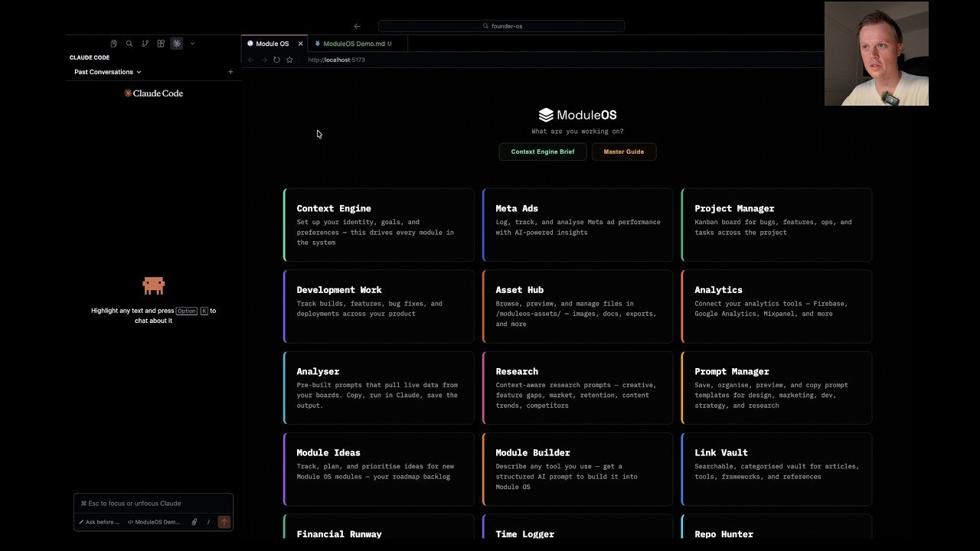This screenshot has height=551, width=980.
Task: Click the founder-os search bar
Action: click(501, 26)
